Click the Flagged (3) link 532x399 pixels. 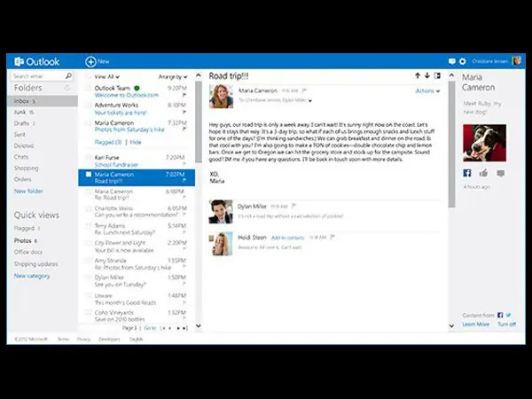click(108, 142)
